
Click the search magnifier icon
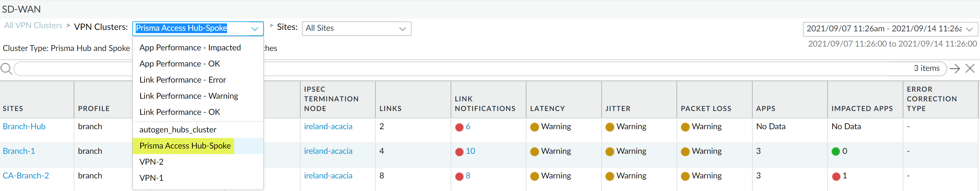coord(6,69)
